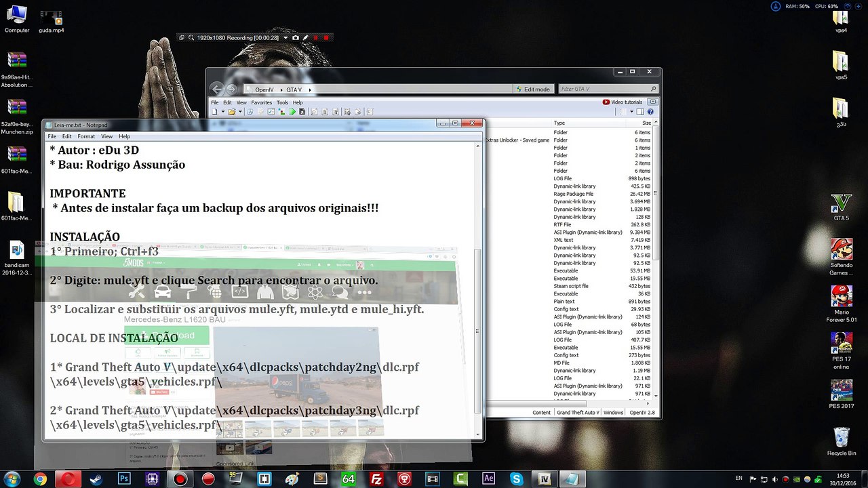Expand the OpenIV new file dropdown arrow
The image size is (868, 488).
coord(223,112)
